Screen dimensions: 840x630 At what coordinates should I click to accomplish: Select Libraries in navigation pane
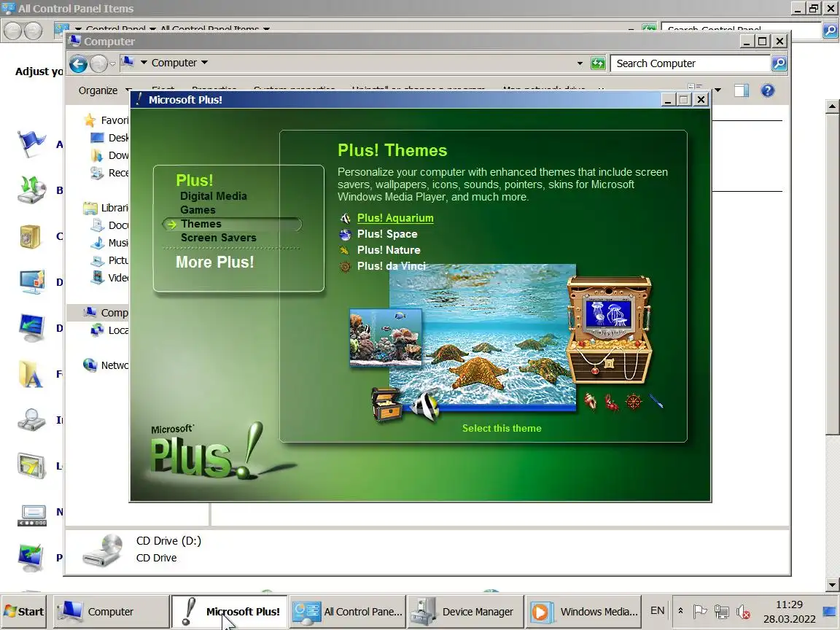click(106, 208)
